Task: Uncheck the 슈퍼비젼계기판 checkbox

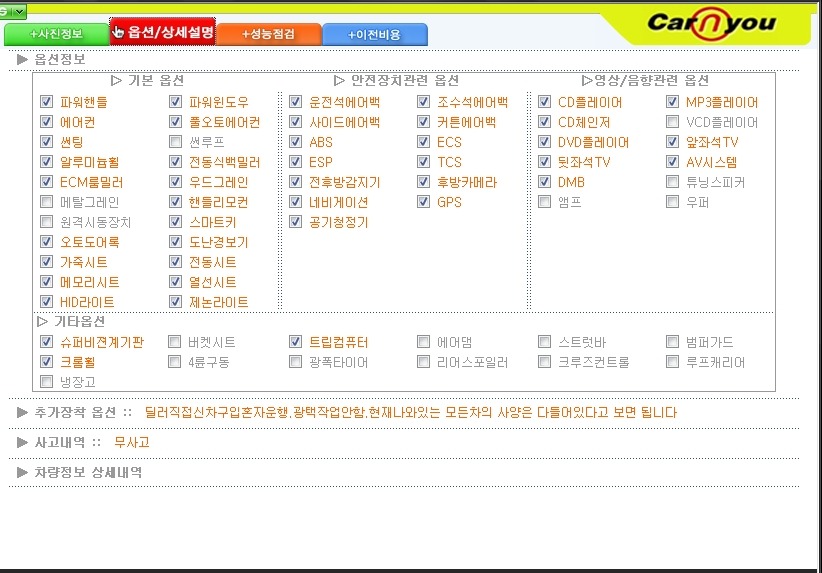Action: pyautogui.click(x=47, y=342)
